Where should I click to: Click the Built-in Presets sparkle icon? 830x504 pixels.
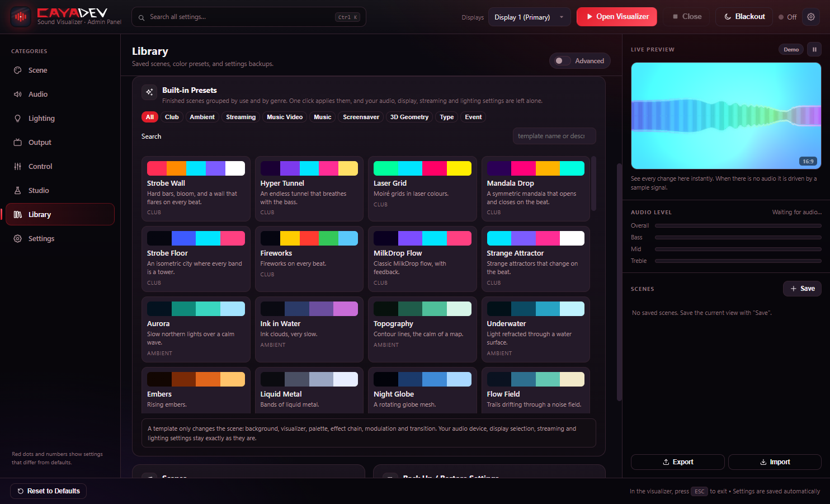click(149, 92)
